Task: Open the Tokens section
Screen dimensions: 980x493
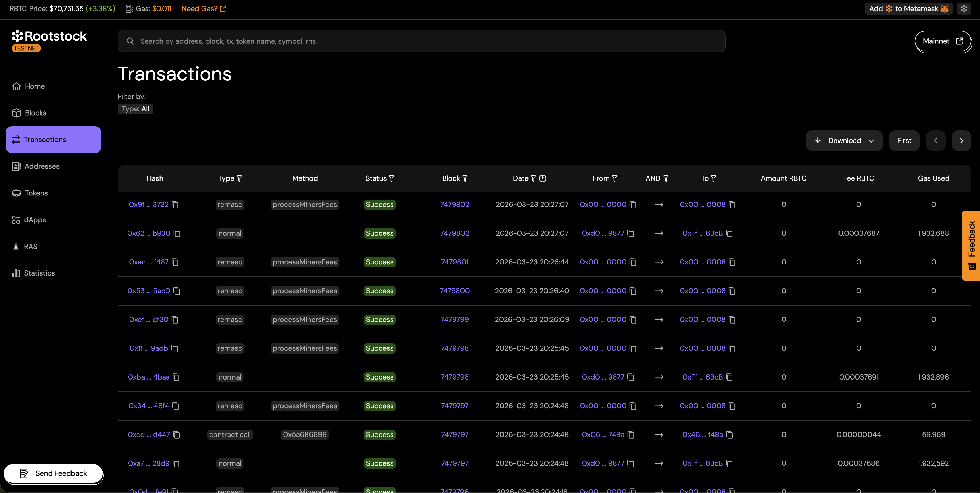Action: (x=36, y=193)
